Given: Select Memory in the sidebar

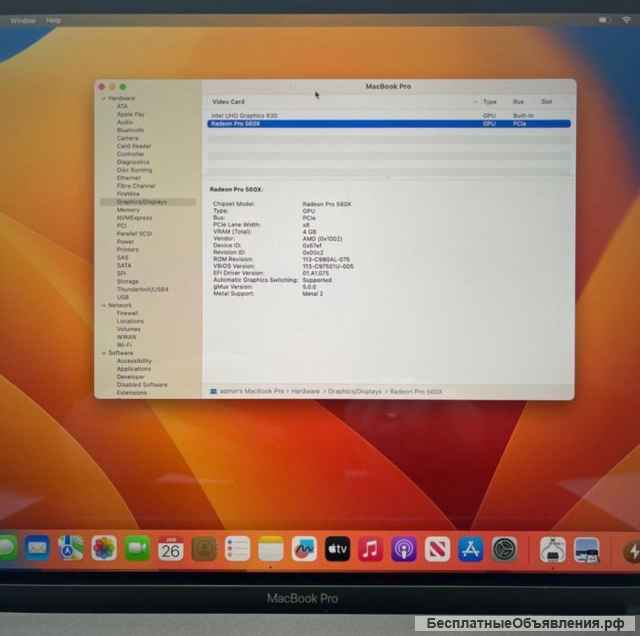Looking at the screenshot, I should coord(128,210).
